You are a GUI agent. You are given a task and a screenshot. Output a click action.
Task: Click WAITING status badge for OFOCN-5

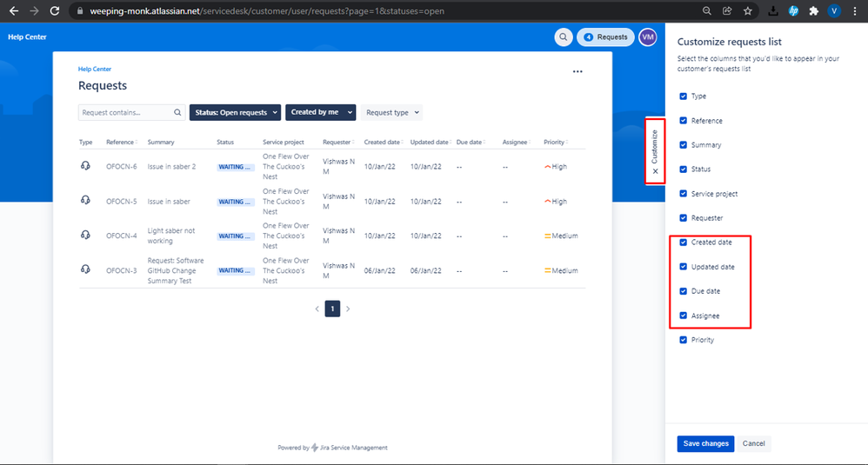(235, 202)
